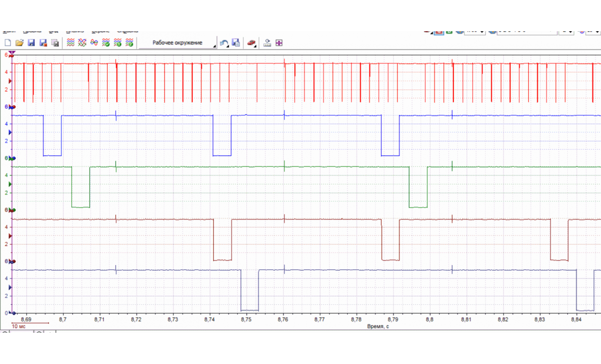Click waveform icon with green numbered badge

point(118,43)
